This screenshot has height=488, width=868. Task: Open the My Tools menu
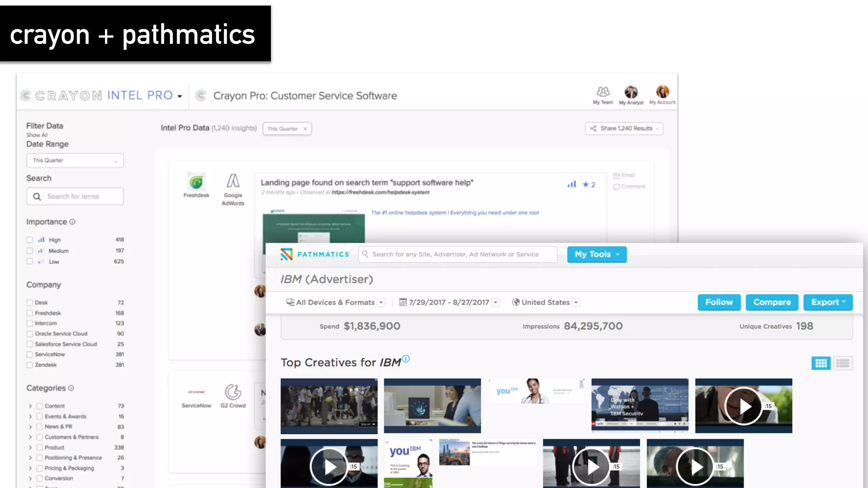click(597, 254)
